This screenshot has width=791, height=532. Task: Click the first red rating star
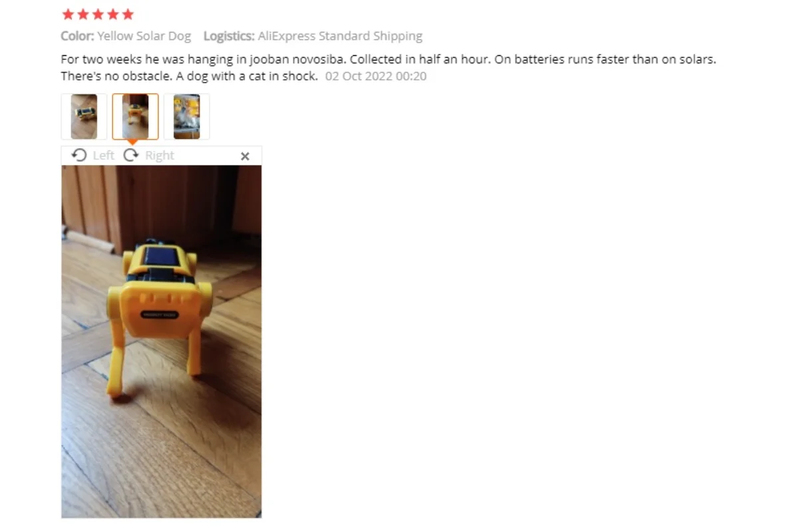(x=68, y=14)
